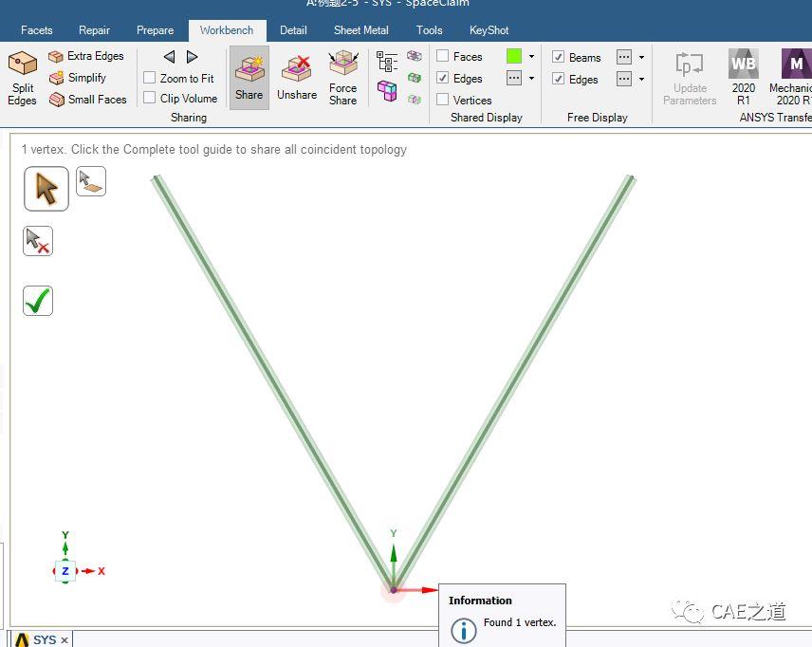Check Shared Display Faces
Image resolution: width=812 pixels, height=647 pixels.
(x=442, y=55)
